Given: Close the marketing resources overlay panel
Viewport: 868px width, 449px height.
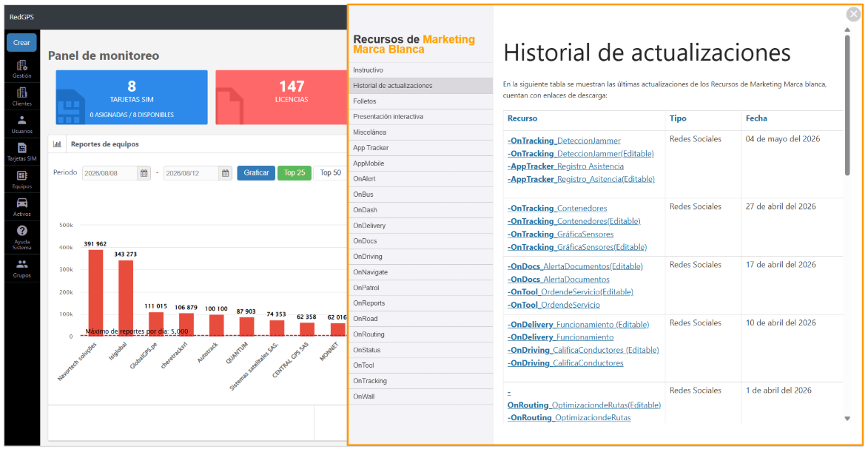Looking at the screenshot, I should pos(853,15).
